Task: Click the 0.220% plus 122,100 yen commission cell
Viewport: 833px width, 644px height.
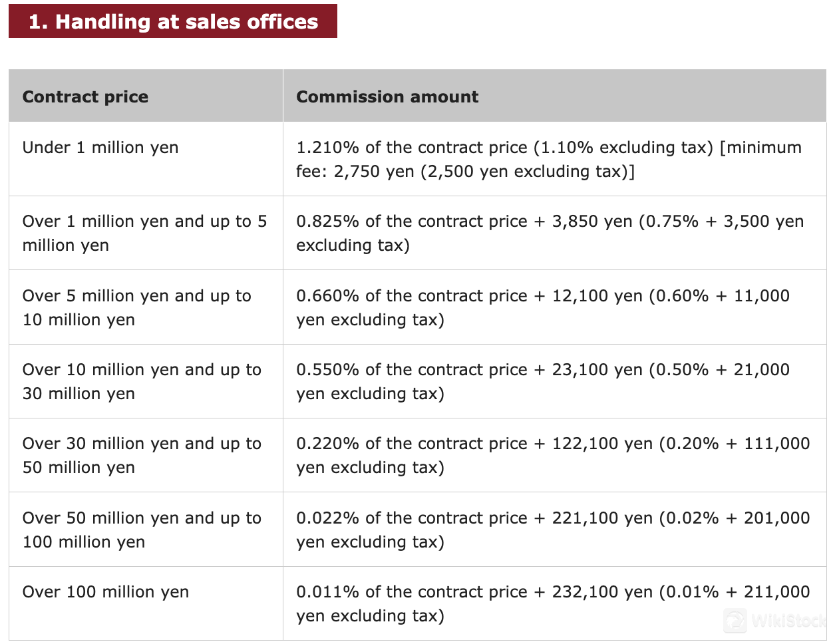Action: click(x=553, y=455)
